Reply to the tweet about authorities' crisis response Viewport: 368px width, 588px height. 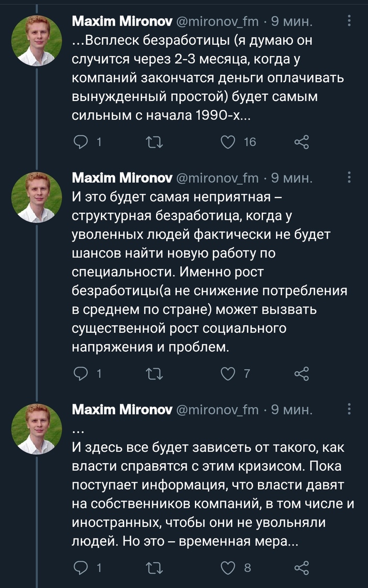(x=81, y=567)
